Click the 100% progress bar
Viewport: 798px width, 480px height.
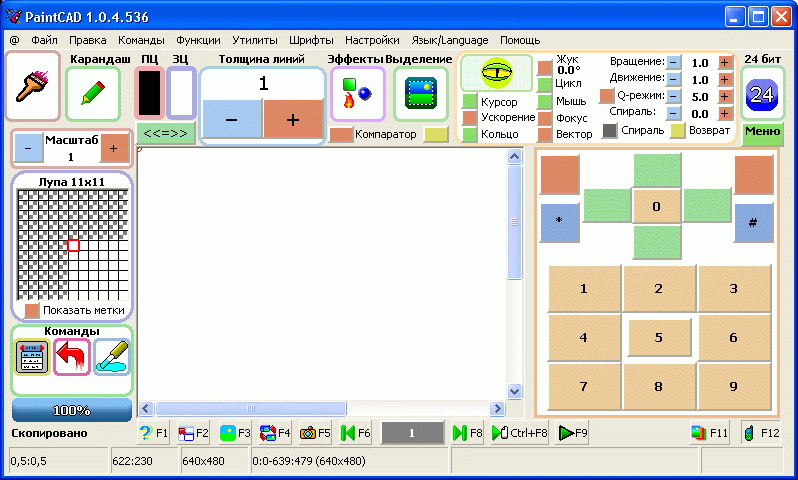tap(72, 410)
